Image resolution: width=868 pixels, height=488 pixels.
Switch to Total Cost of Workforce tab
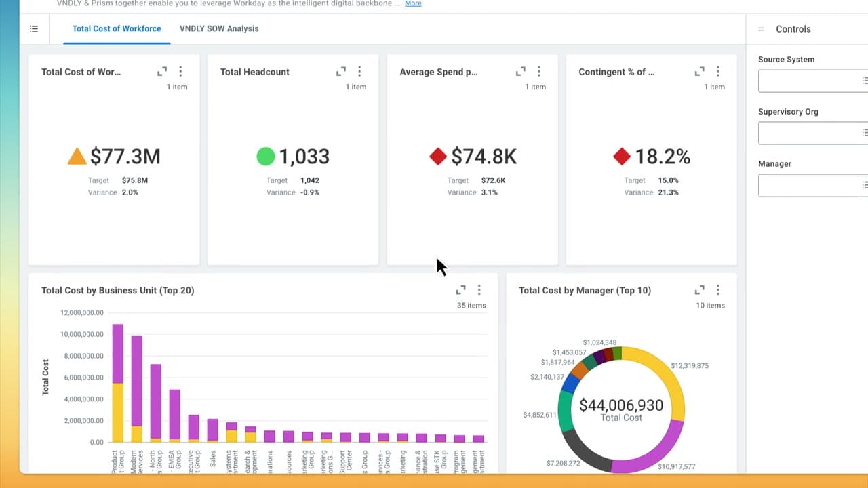[x=117, y=28]
